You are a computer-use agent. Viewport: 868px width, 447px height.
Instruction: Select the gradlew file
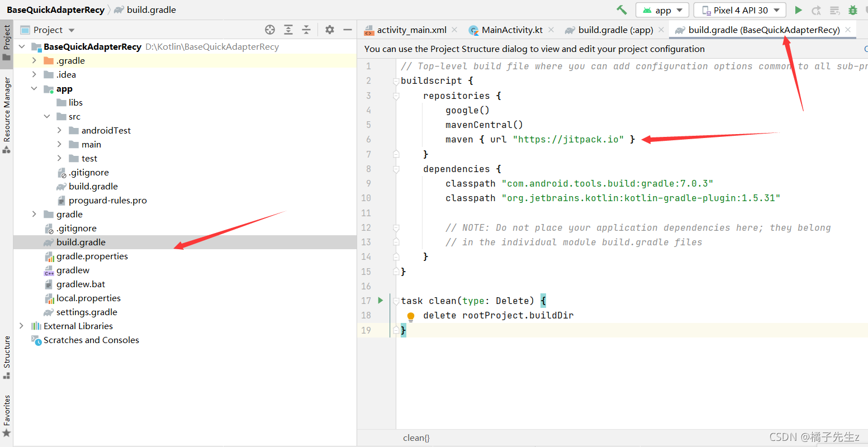tap(67, 270)
